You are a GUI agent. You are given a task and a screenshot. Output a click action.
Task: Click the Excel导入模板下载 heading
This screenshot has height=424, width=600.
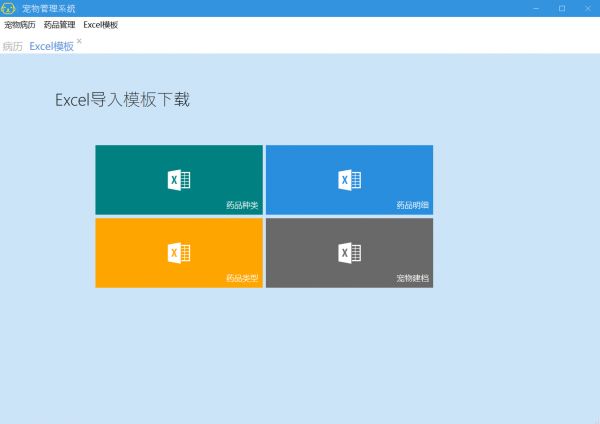coord(122,100)
